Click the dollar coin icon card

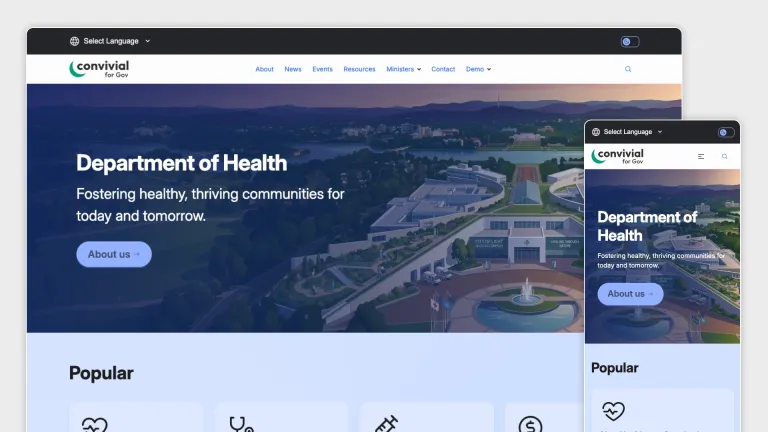click(x=544, y=417)
